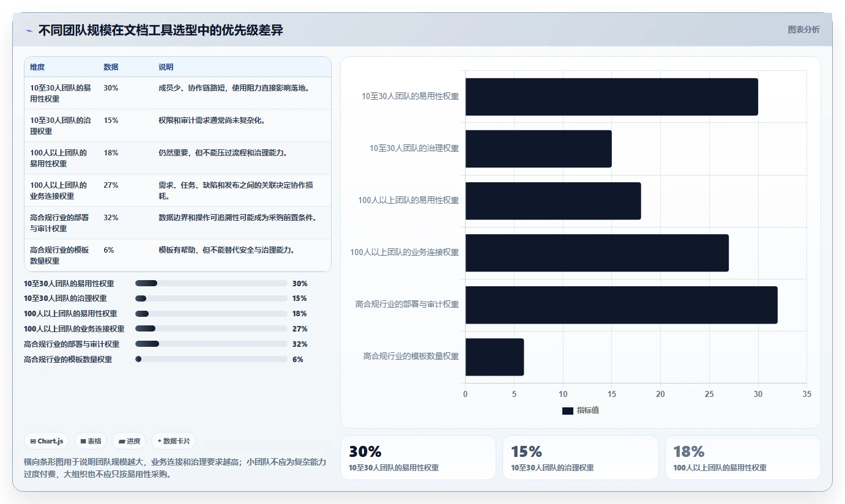Click the chart y-axis label 高合规行业的模板数量权重
Viewport: 845px width, 504px height.
tap(411, 356)
